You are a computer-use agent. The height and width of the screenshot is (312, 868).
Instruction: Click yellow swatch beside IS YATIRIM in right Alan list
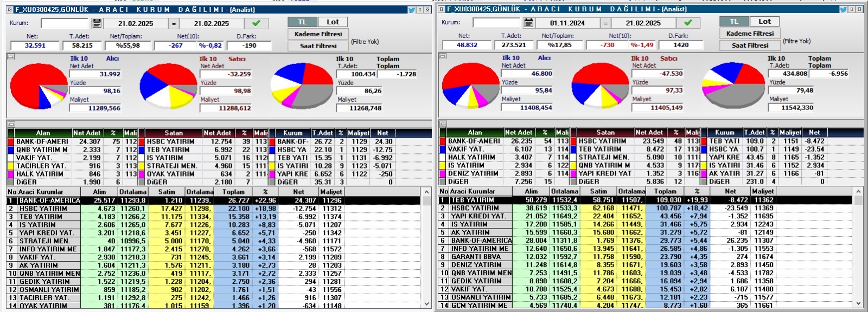443,165
